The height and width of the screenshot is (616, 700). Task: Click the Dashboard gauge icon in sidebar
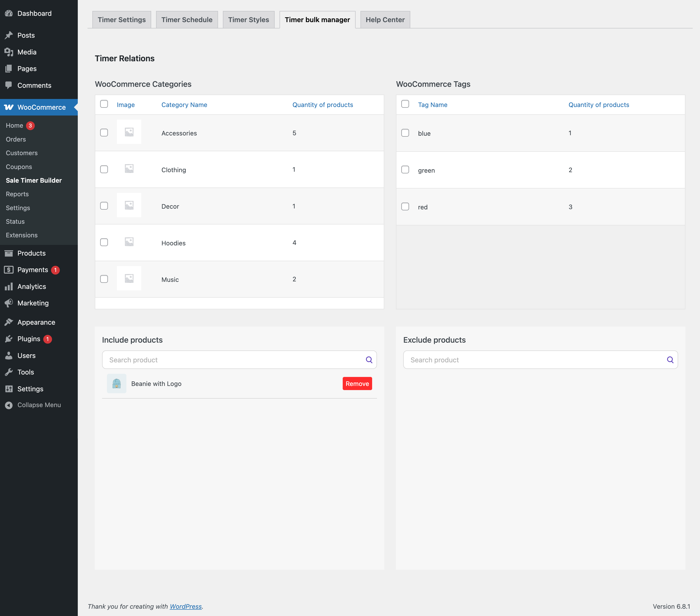pyautogui.click(x=9, y=13)
